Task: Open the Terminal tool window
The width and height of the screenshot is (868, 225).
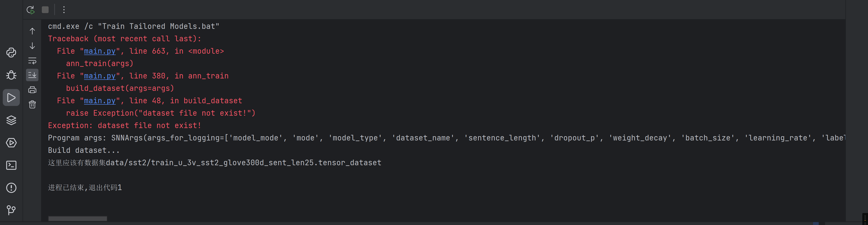Action: tap(11, 165)
